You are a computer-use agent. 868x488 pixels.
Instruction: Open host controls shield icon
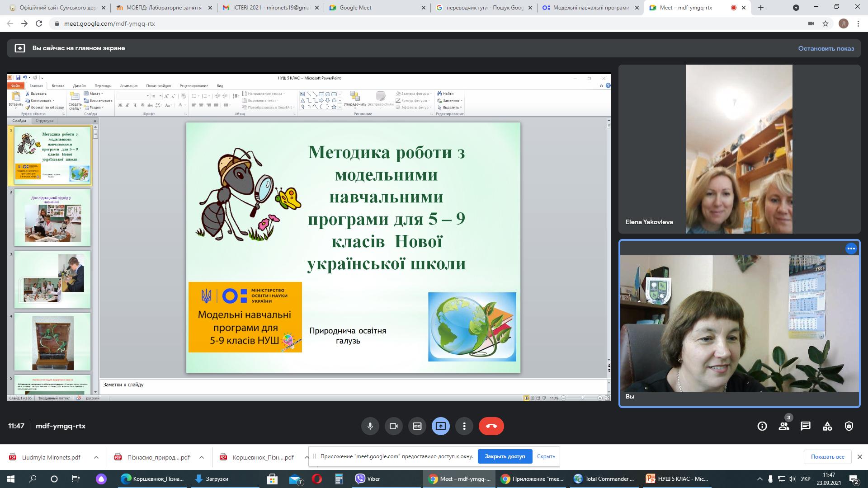pyautogui.click(x=849, y=426)
